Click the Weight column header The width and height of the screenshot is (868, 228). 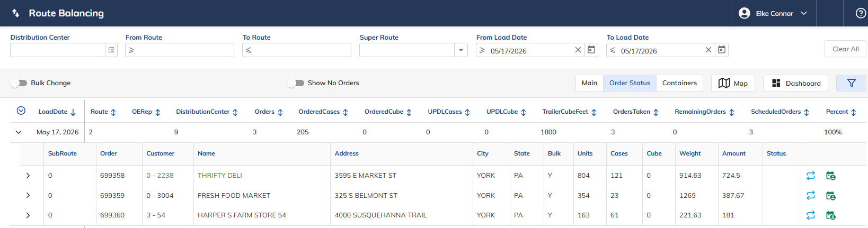690,153
